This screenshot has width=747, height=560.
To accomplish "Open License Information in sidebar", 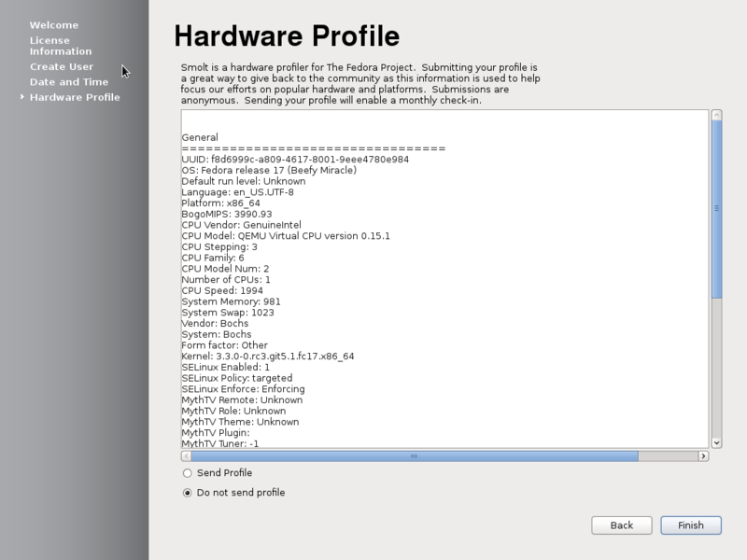I will [x=61, y=46].
